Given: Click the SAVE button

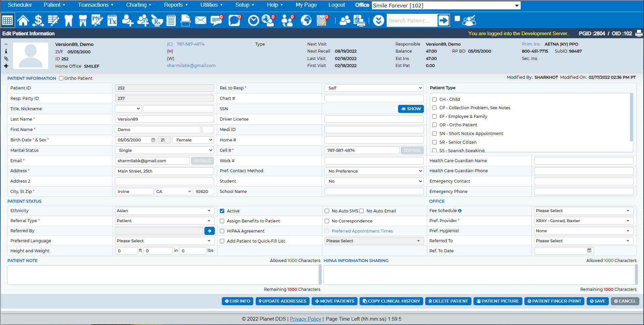Looking at the screenshot, I should 597,301.
